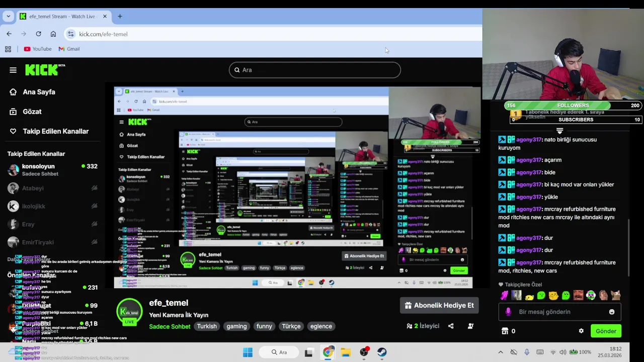Reload the kick.com page
Viewport: 644px width, 362px height.
pos(38,34)
